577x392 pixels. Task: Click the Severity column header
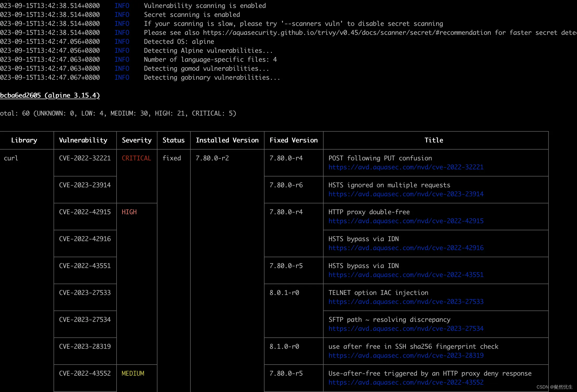coord(137,140)
